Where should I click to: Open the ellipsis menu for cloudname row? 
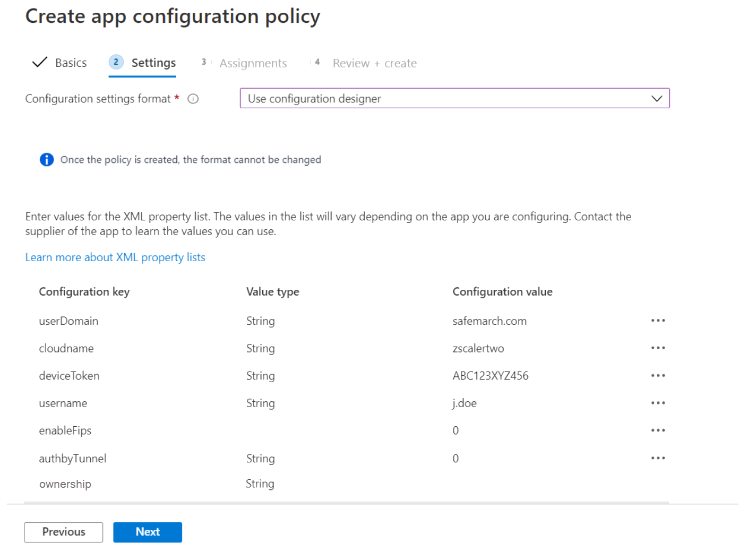coord(658,348)
